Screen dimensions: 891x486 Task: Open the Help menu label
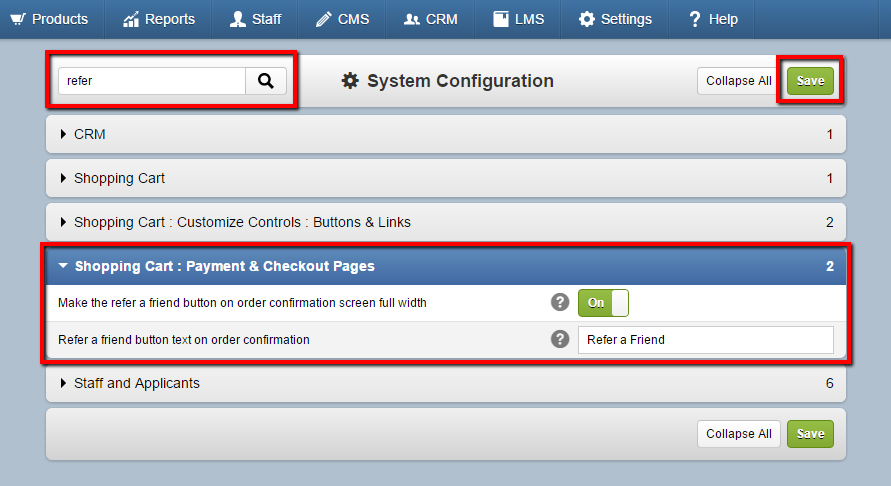tap(723, 19)
